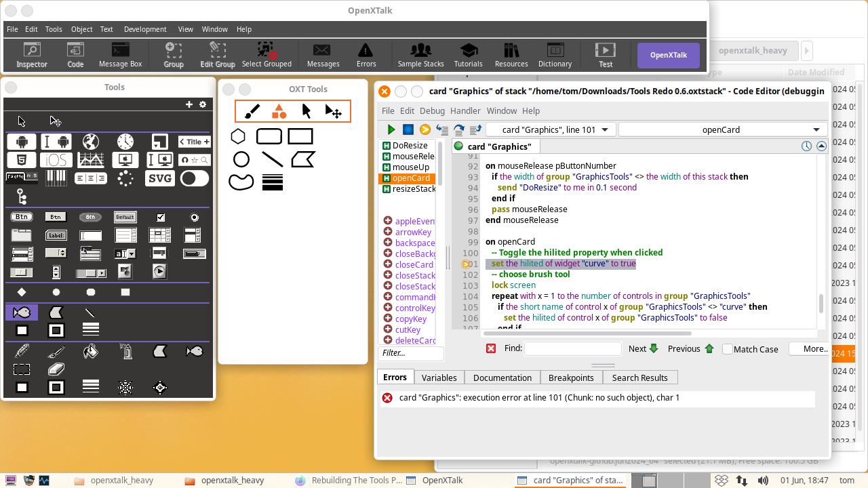Select the spray can paint tool
The height and width of the screenshot is (488, 868).
pyautogui.click(x=125, y=351)
